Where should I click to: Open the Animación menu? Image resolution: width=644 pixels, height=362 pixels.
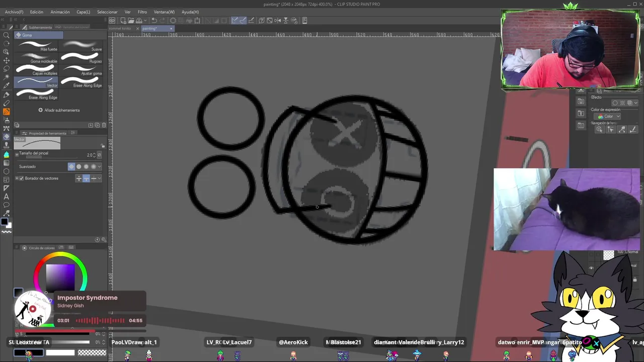pyautogui.click(x=60, y=12)
